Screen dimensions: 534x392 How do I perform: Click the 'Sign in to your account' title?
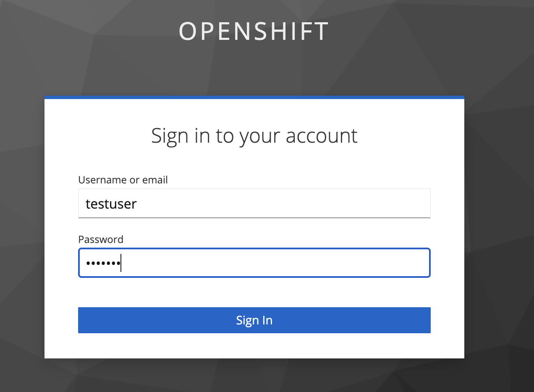(x=254, y=135)
